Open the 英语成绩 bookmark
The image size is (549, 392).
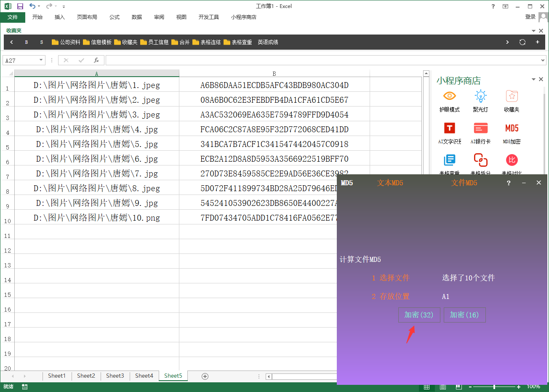click(268, 42)
